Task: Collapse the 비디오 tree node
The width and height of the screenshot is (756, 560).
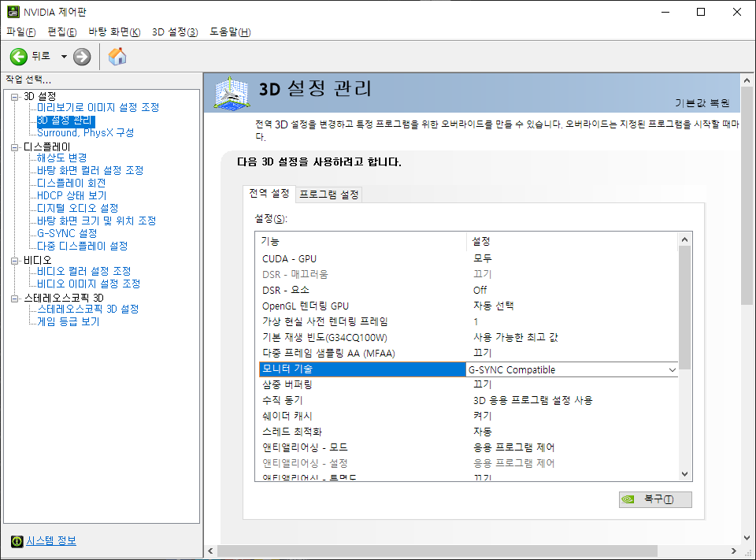Action: (15, 261)
